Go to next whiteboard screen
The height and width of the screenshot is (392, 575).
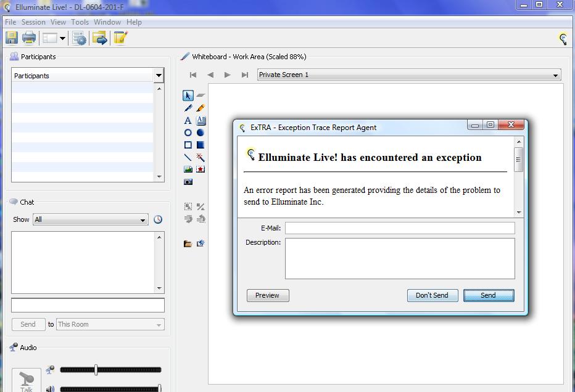point(228,75)
